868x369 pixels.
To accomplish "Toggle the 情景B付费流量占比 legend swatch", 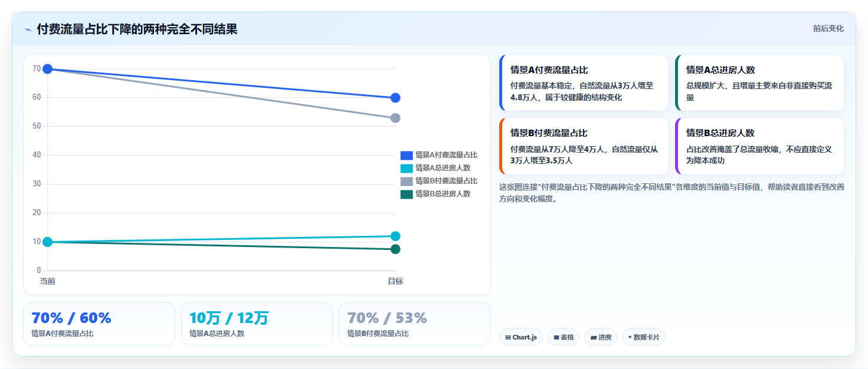I will (x=407, y=181).
